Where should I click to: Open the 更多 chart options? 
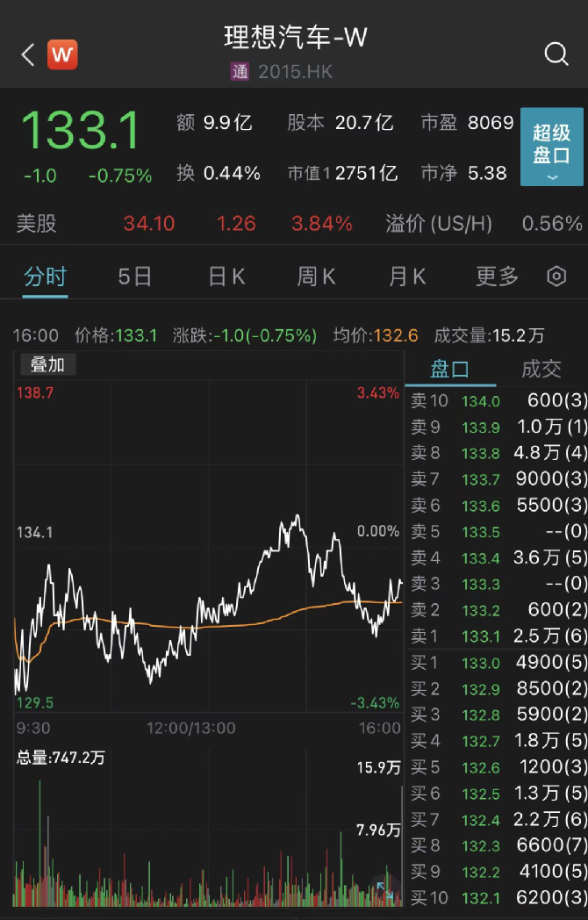coord(497,277)
